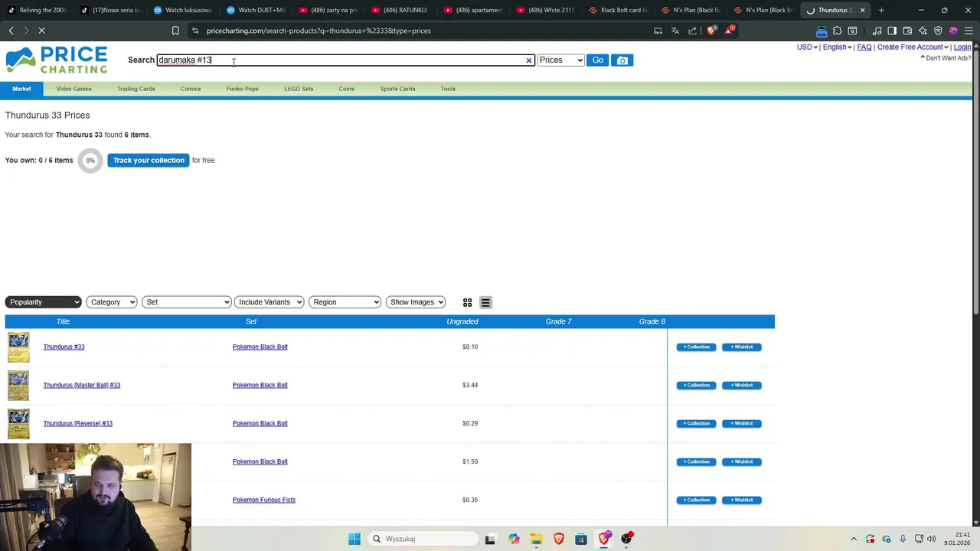Screen dimensions: 980x551
Task: Open the Sports Cards menu
Action: click(397, 89)
